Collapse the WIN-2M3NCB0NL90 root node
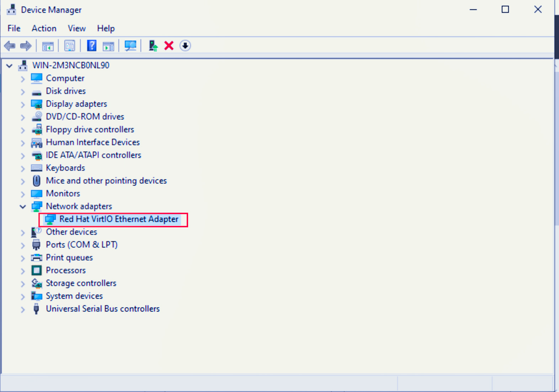Viewport: 559px width, 392px height. click(10, 66)
